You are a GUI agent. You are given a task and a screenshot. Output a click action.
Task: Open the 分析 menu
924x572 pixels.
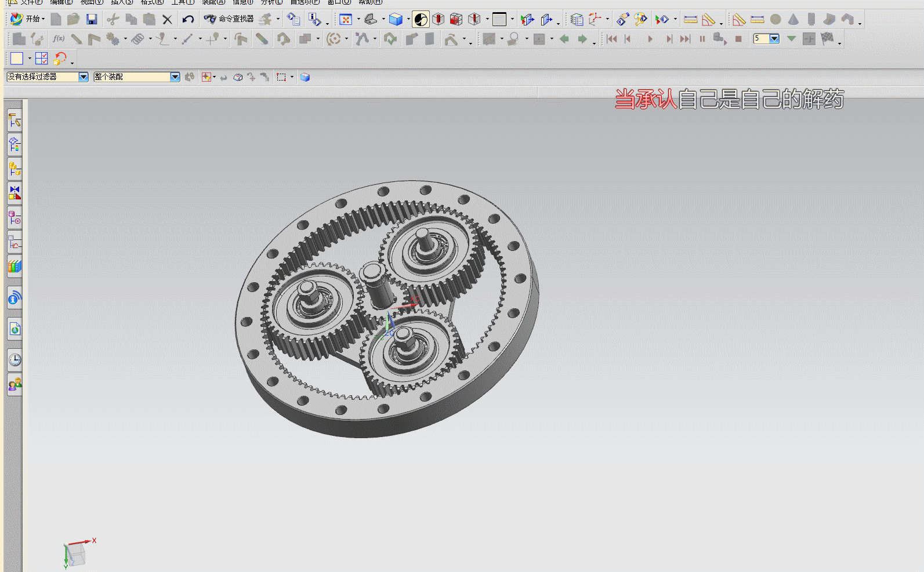point(271,2)
